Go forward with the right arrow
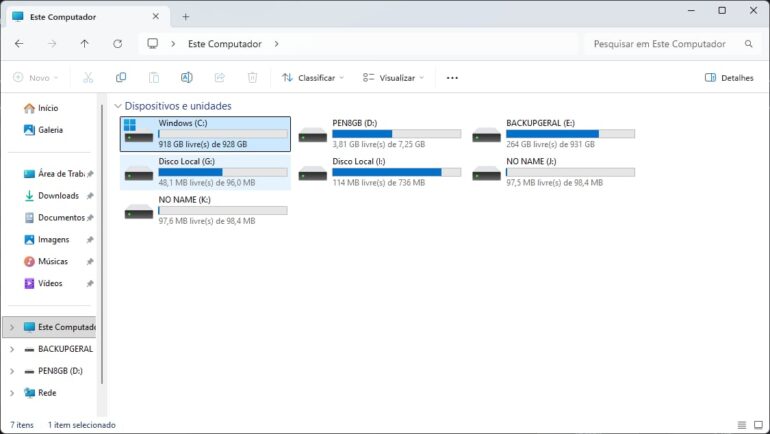The image size is (770, 434). coord(52,44)
